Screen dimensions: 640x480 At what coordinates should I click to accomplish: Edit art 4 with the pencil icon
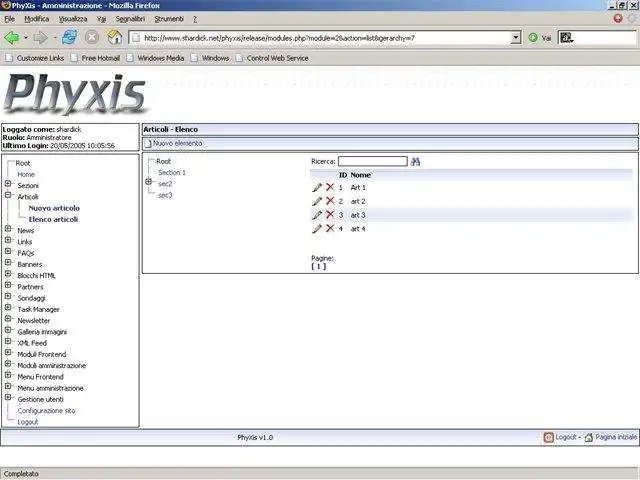tap(317, 229)
